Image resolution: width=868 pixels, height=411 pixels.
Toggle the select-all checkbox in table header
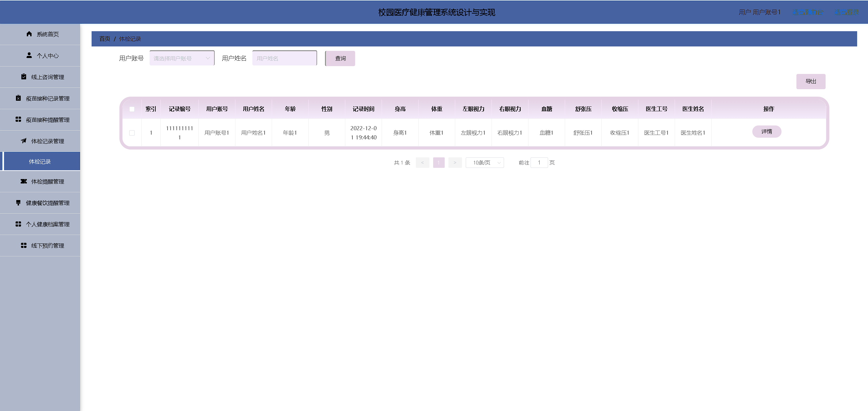[x=132, y=109]
